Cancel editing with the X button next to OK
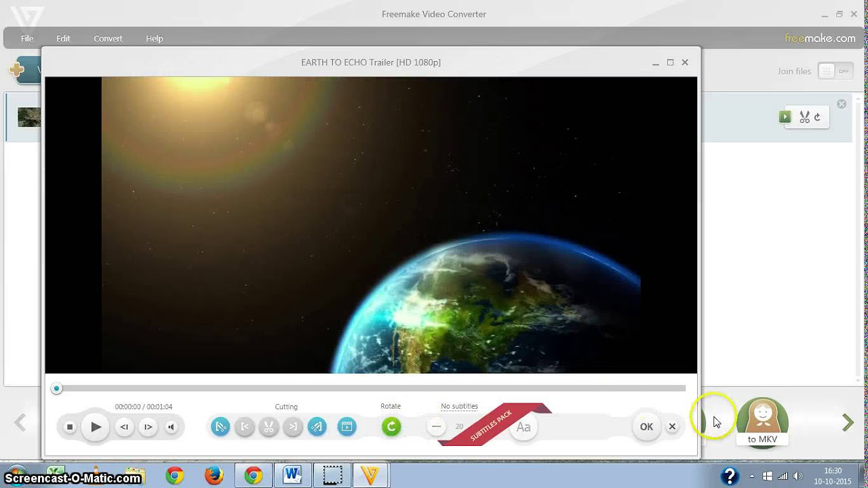This screenshot has width=868, height=488. tap(672, 426)
